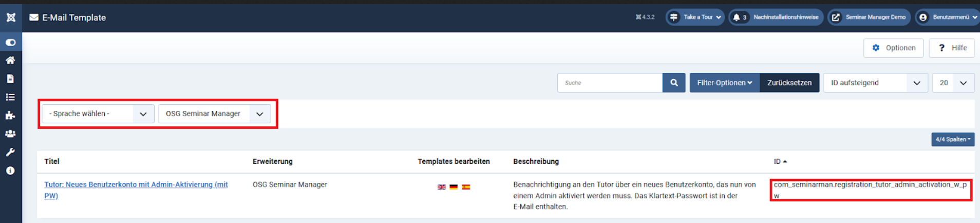Click the Joomla version 4.3.2 indicator
This screenshot has width=980, height=223.
pos(645,17)
